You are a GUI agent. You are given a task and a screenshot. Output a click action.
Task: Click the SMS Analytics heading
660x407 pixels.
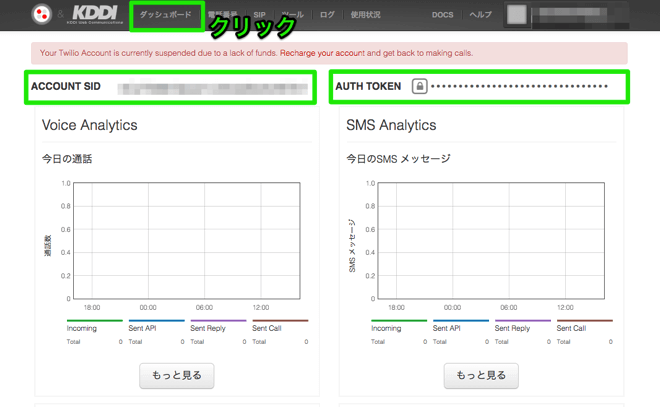tap(391, 125)
